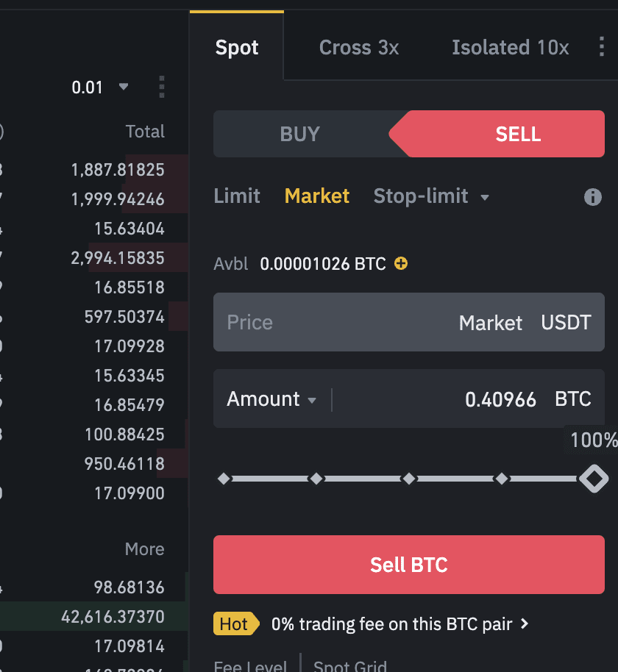Switch to the Spot tab
618x672 pixels.
coord(237,48)
